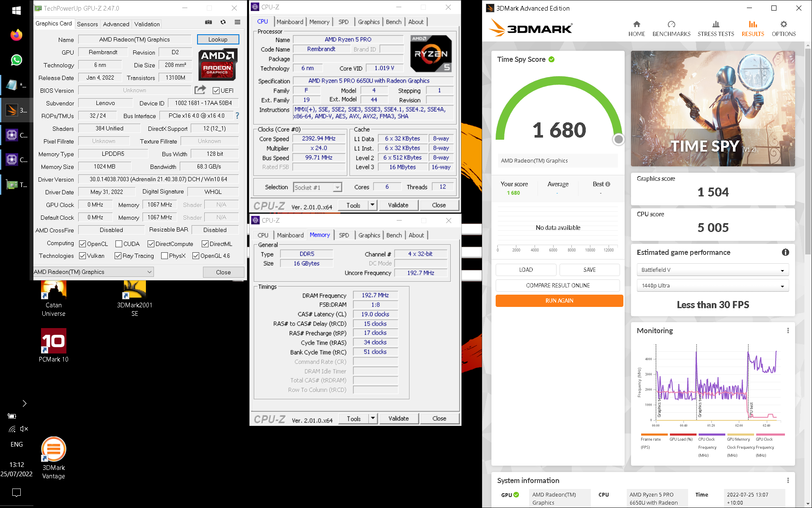Click the taskbar battery icon

(12, 416)
